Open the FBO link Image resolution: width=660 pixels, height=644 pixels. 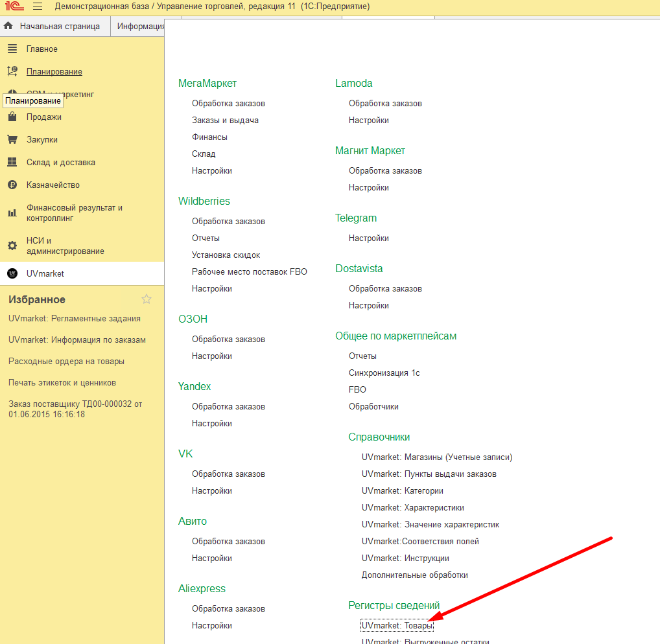(357, 389)
